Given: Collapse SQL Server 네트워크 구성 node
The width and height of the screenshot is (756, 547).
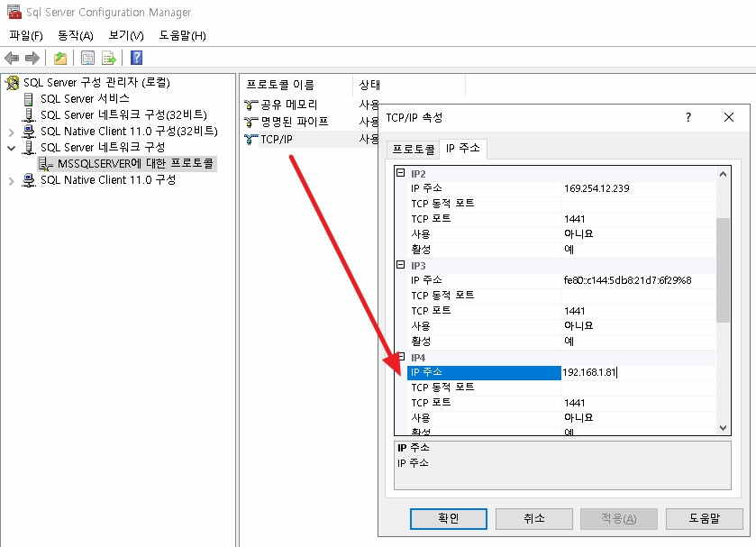Looking at the screenshot, I should tap(12, 148).
